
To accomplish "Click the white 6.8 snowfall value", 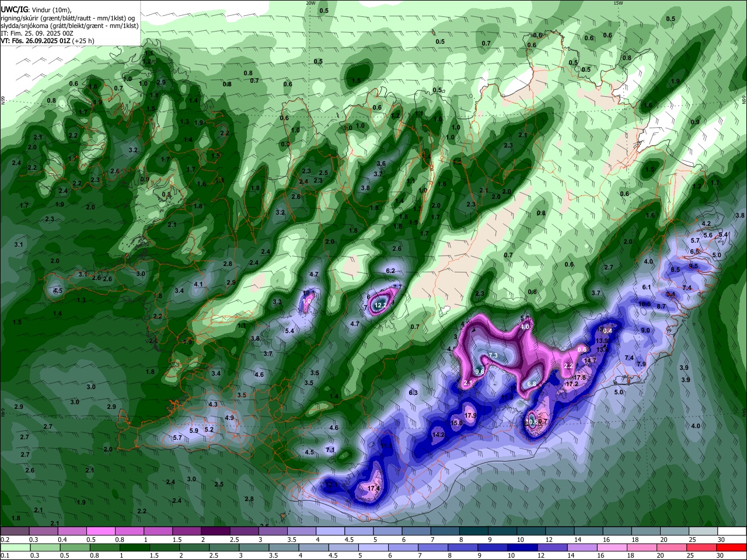I will pyautogui.click(x=532, y=384).
